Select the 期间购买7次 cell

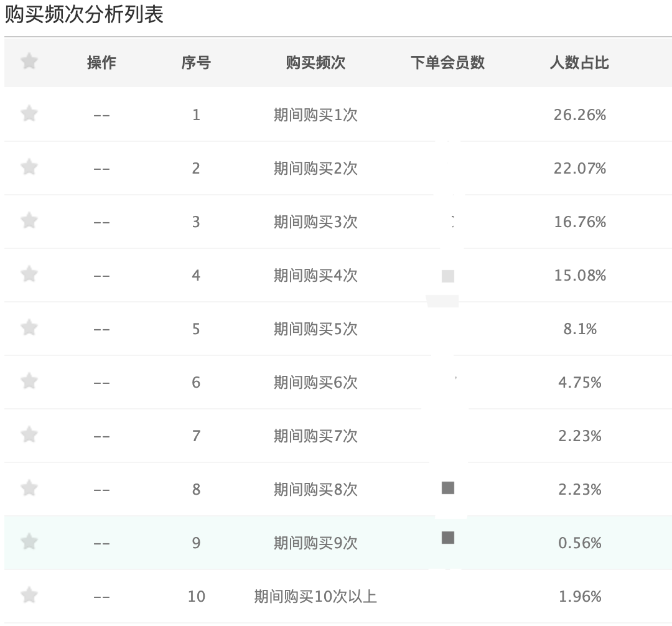[315, 436]
